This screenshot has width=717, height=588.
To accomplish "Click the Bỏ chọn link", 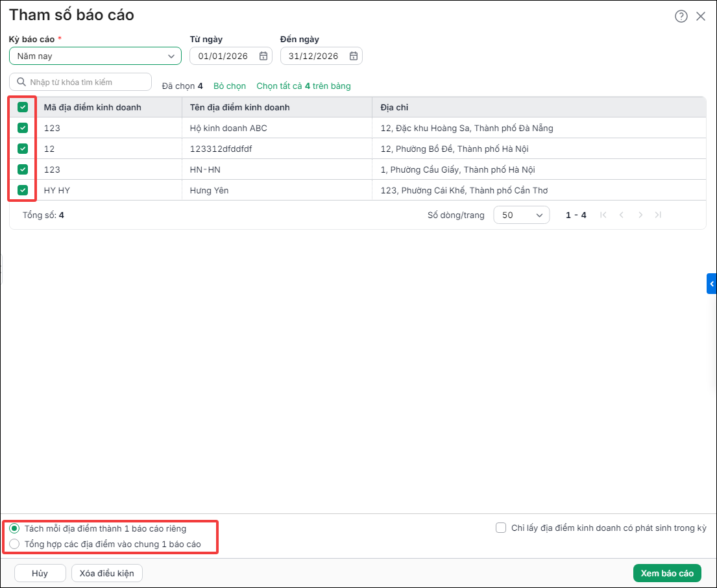I will tap(230, 86).
